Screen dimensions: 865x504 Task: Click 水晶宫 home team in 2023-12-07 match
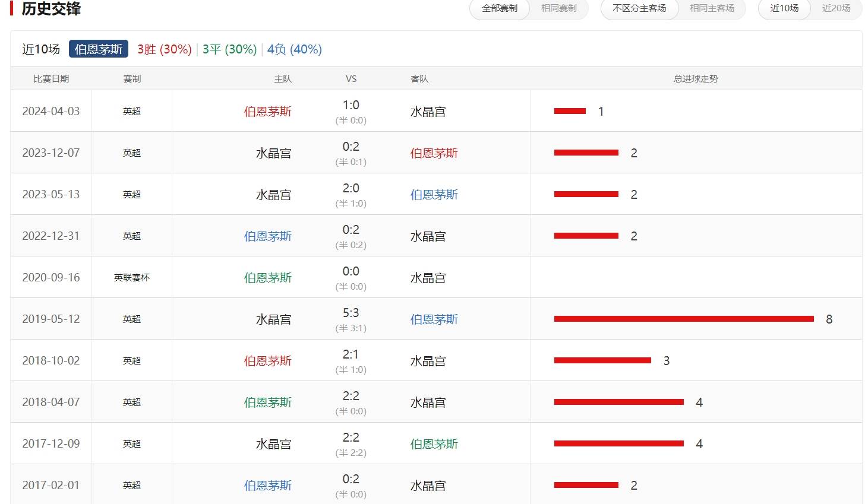(273, 153)
